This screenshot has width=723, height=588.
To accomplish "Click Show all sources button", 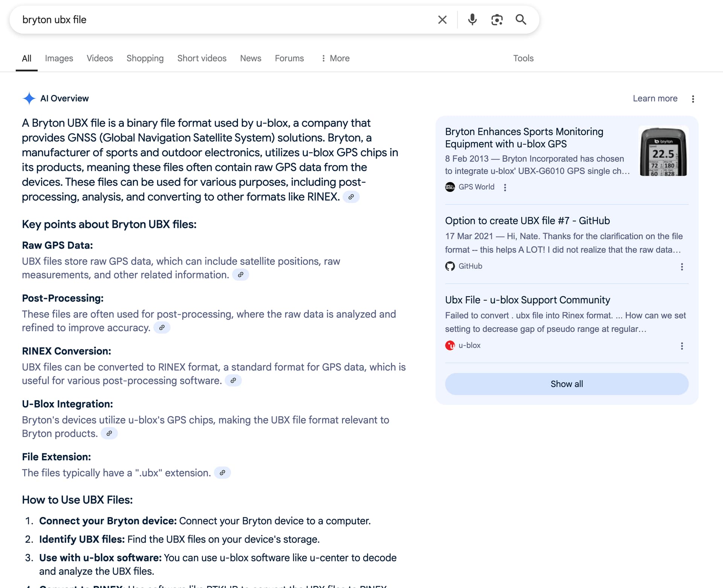I will point(567,384).
